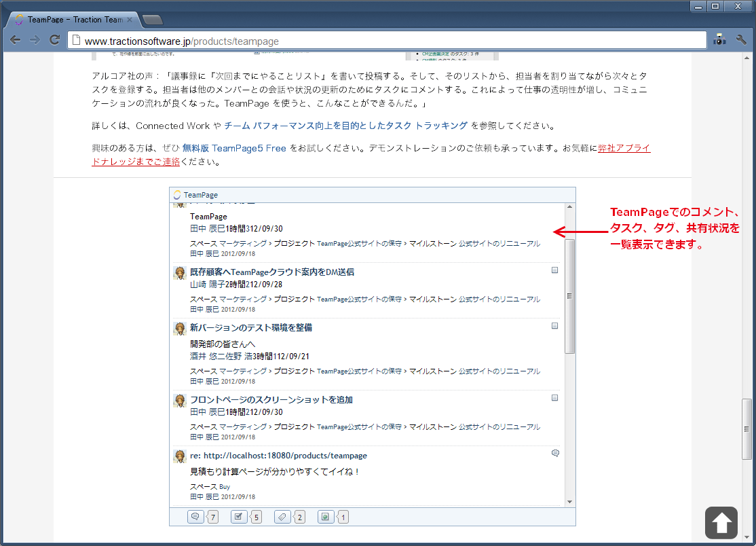The height and width of the screenshot is (546, 756).
Task: Click the robot extension icon in toolbar
Action: point(720,39)
